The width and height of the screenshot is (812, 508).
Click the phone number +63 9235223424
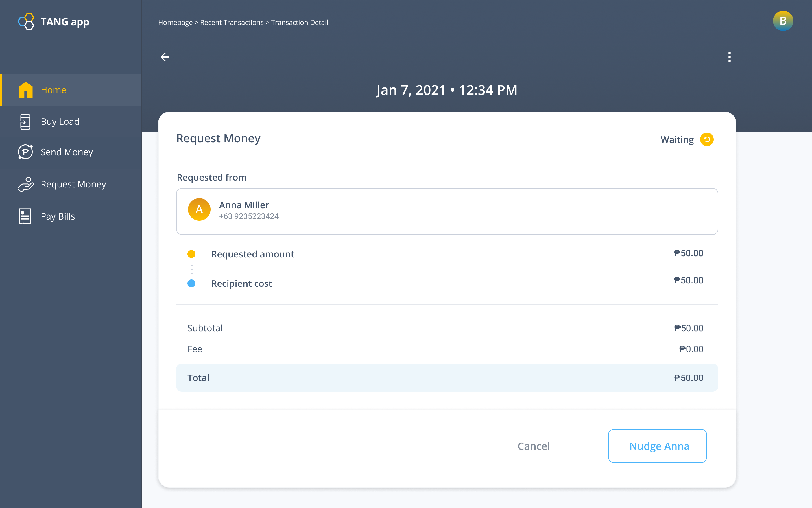click(249, 216)
